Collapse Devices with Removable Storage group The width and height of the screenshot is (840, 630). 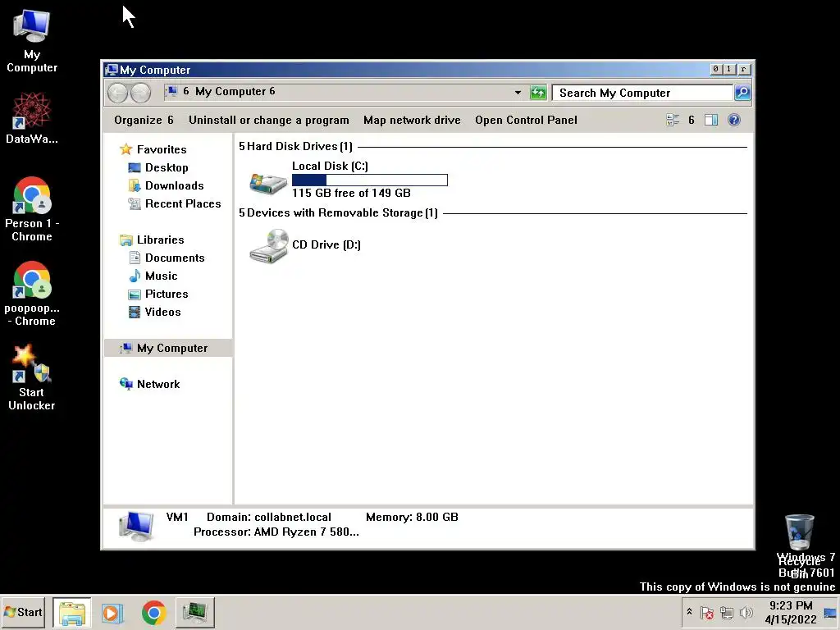click(x=242, y=212)
